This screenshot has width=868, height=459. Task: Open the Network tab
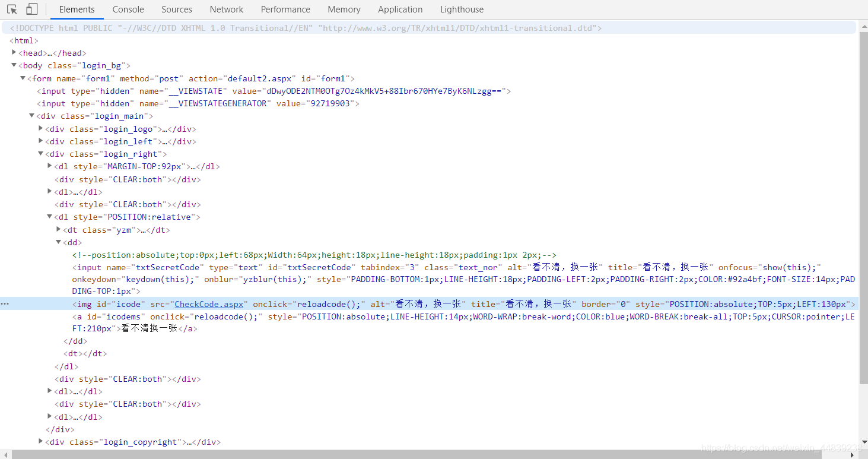point(227,10)
